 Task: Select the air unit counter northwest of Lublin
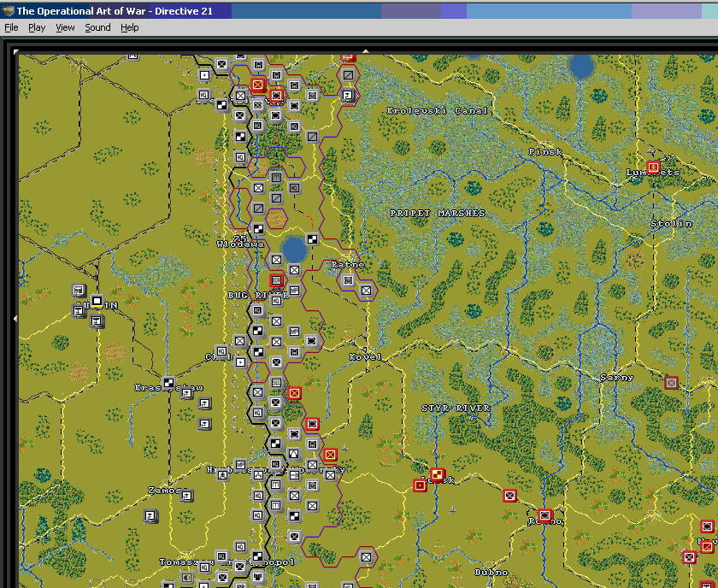(x=79, y=291)
